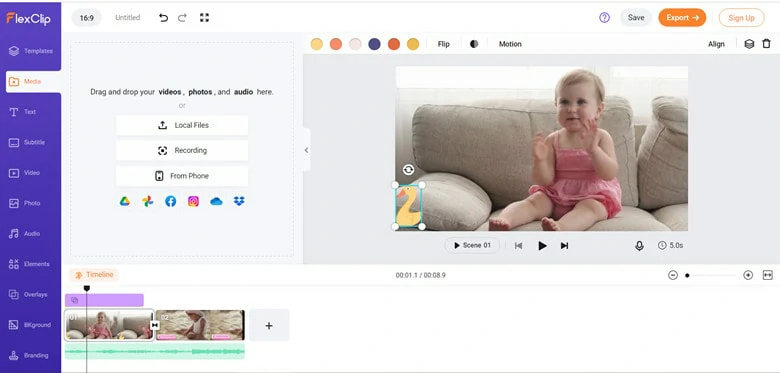
Task: Click the help question mark icon
Action: [x=604, y=17]
